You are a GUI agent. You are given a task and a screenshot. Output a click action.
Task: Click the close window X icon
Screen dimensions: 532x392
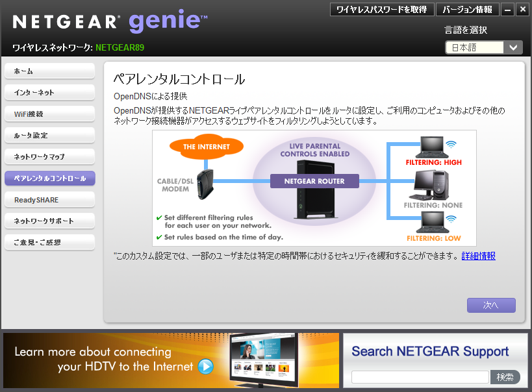[x=522, y=9]
